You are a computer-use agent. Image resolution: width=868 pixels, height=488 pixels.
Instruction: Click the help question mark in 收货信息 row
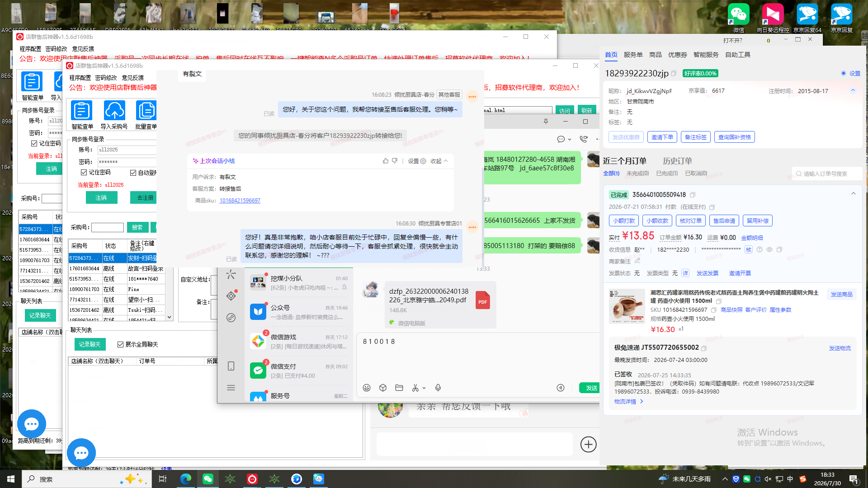(759, 249)
